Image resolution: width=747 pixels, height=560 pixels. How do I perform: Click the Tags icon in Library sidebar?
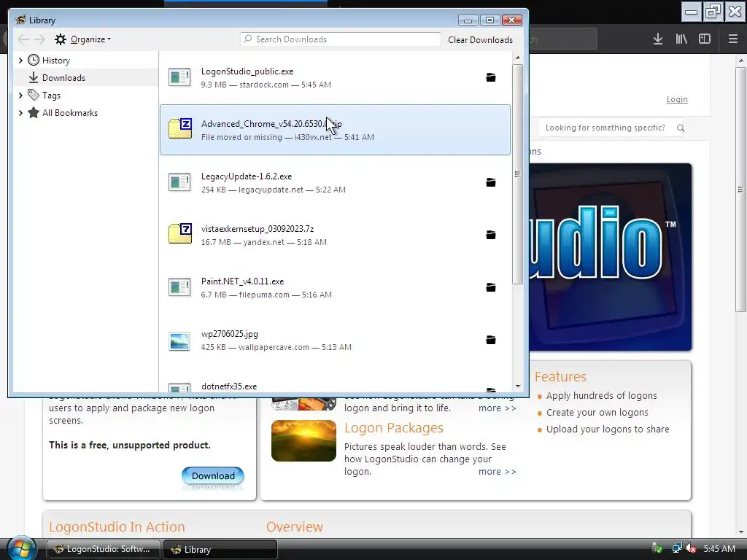point(34,95)
